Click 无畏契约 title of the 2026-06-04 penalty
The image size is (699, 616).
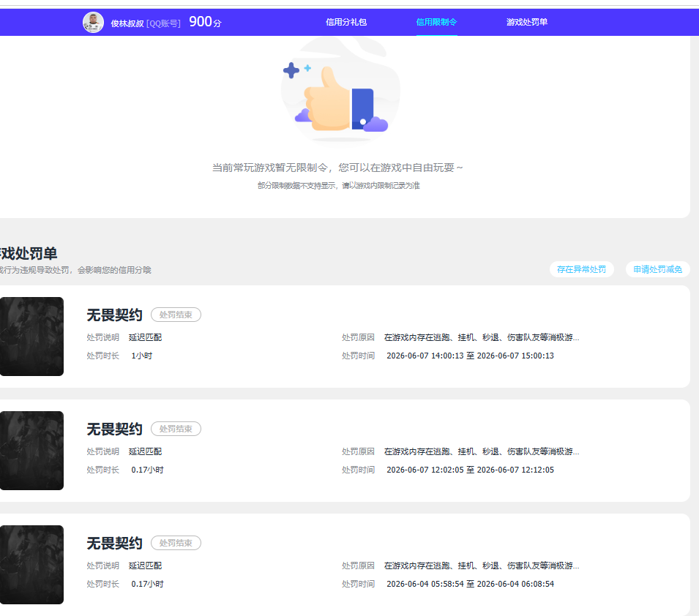[115, 544]
